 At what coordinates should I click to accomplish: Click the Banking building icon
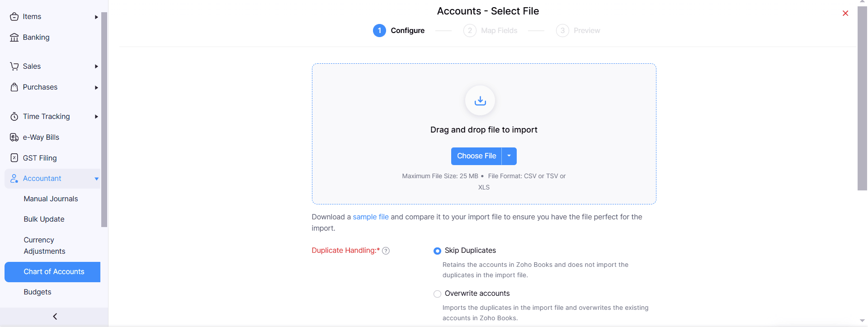tap(14, 38)
